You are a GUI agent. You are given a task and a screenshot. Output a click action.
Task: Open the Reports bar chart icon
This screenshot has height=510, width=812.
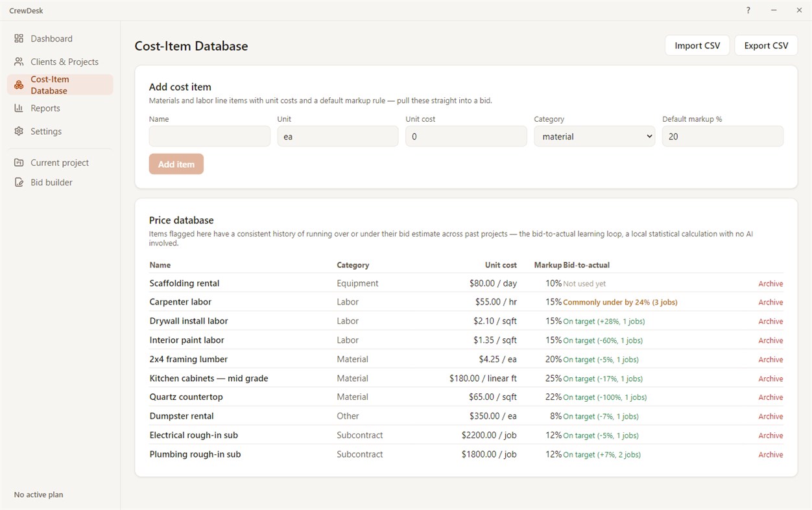point(19,108)
